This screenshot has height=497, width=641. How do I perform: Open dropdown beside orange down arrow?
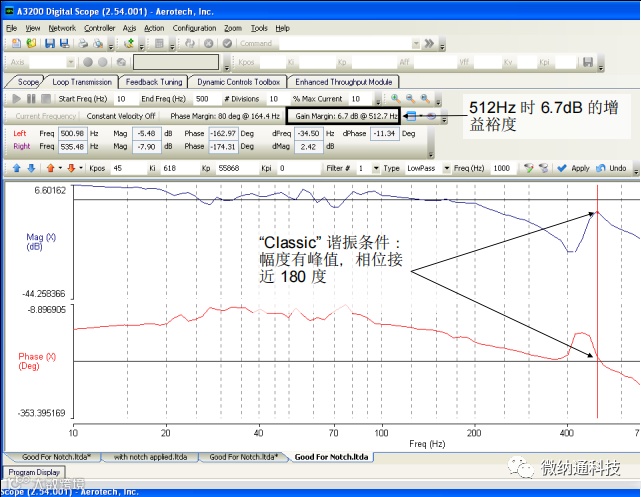click(81, 168)
